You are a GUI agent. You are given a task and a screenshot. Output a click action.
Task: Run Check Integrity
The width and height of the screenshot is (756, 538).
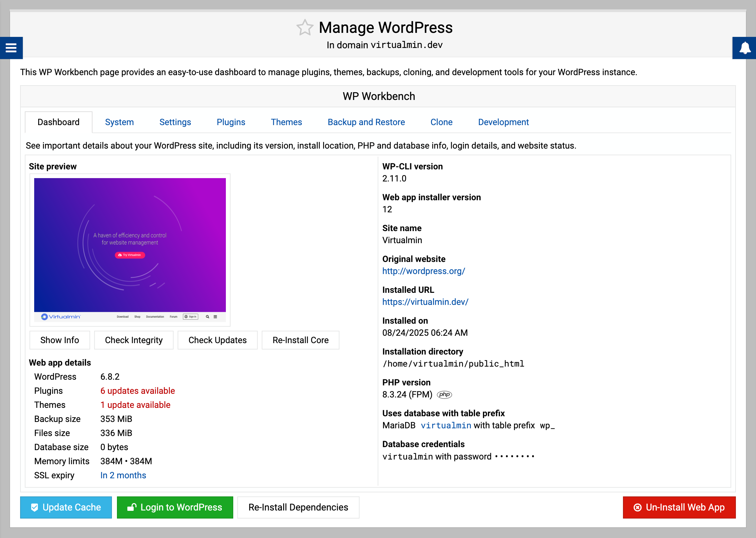point(134,340)
